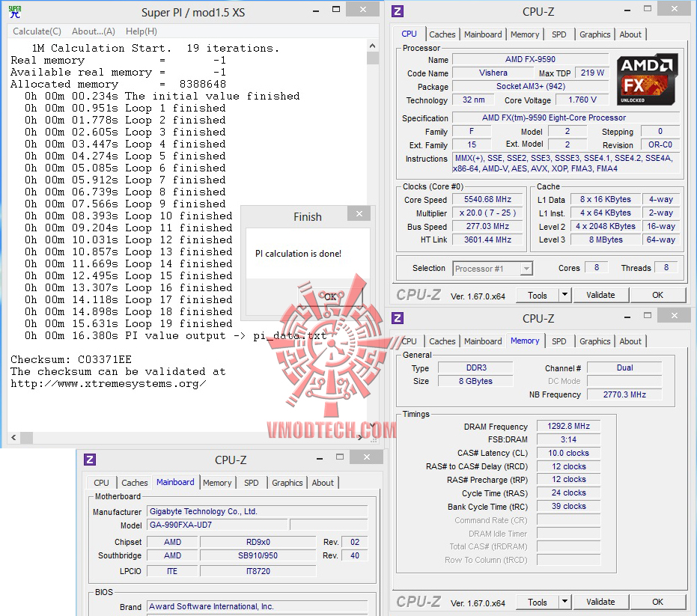Click OK in the Finish dialog
Image resolution: width=697 pixels, height=616 pixels.
[330, 296]
